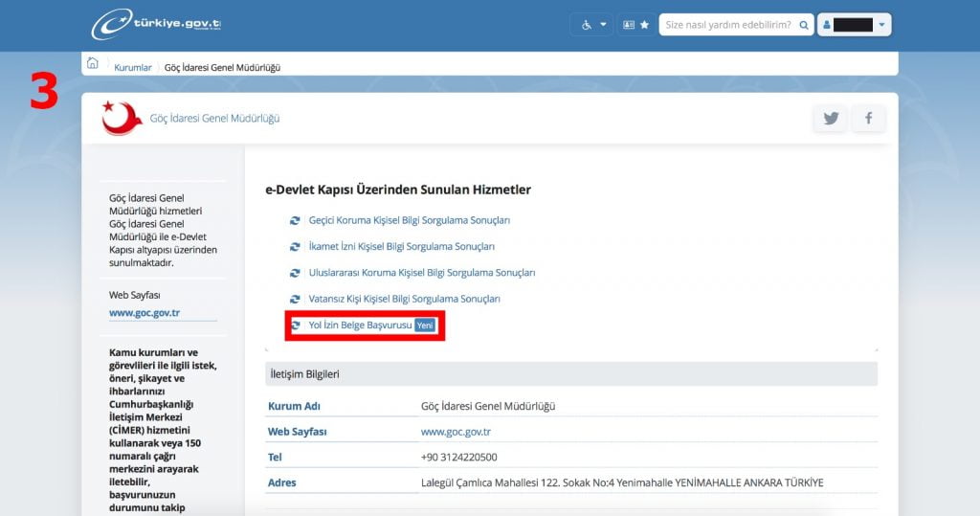
Task: Share page via Twitter icon
Action: [831, 118]
